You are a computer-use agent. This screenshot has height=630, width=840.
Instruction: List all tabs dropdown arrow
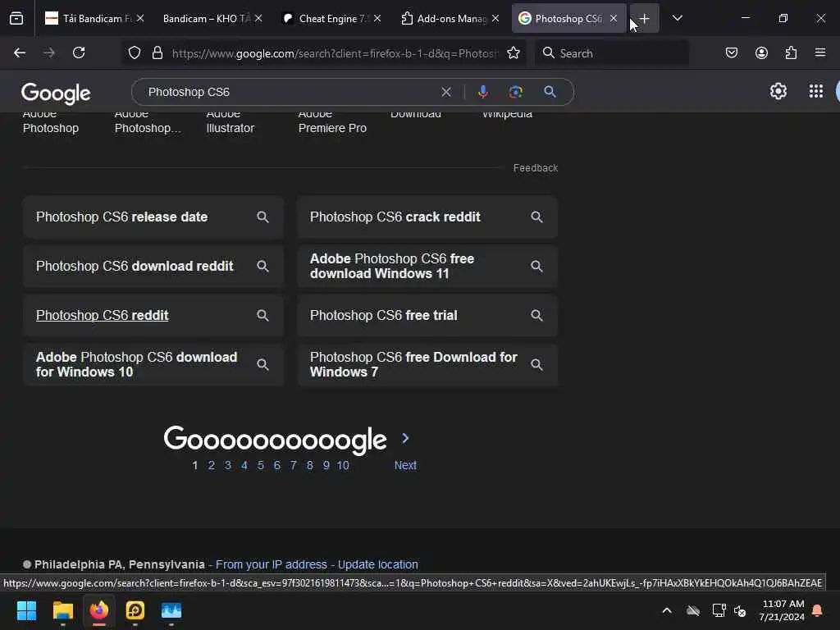click(677, 18)
